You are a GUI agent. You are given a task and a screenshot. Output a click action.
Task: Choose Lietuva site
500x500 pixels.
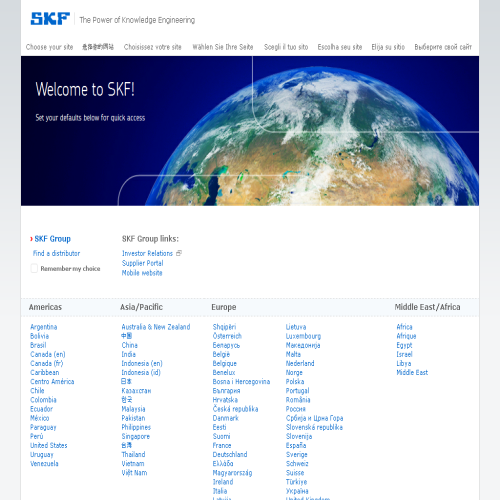296,327
